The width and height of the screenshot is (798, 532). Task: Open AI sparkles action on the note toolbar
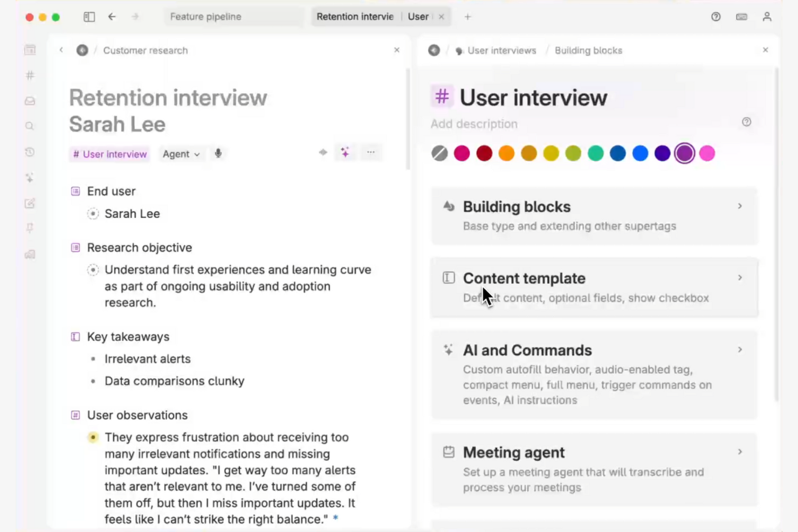pyautogui.click(x=345, y=153)
